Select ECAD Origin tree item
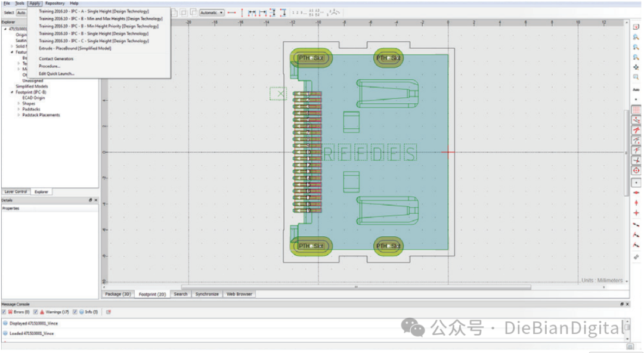 point(33,98)
